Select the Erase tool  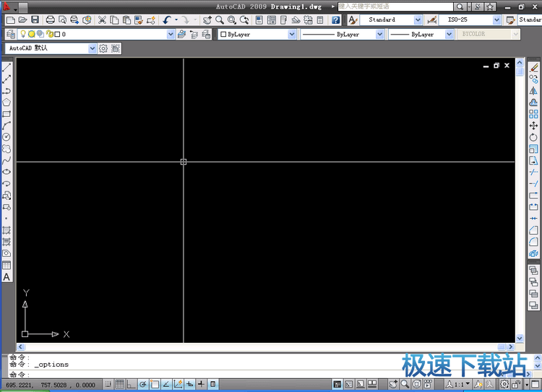pos(534,68)
